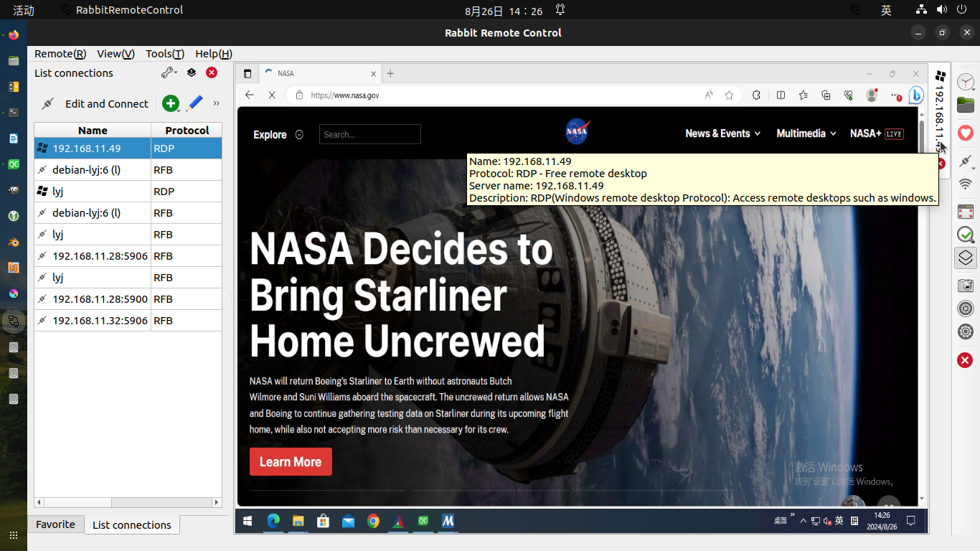The width and height of the screenshot is (980, 551).
Task: Switch to the Favorite tab
Action: tap(55, 524)
